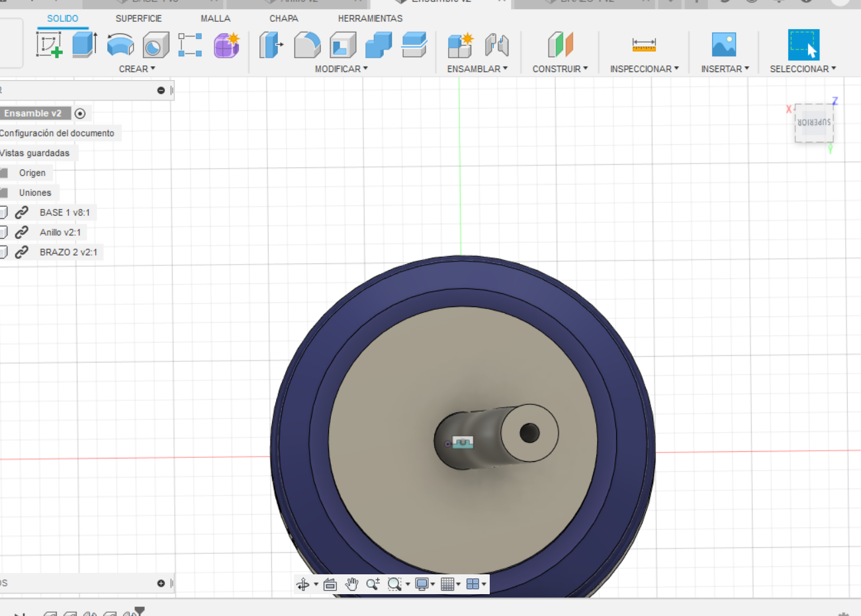
Task: Open the Create Form tool
Action: [226, 45]
